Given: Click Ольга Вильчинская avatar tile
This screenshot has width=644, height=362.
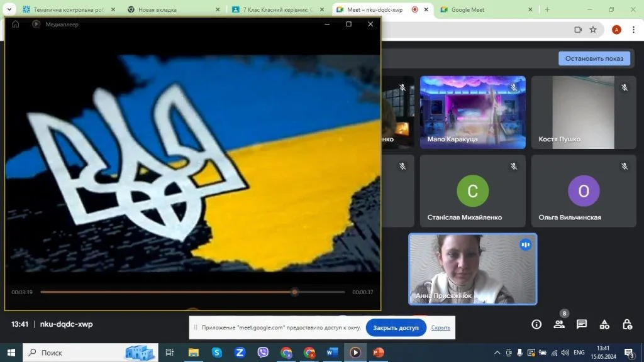Looking at the screenshot, I should (584, 191).
